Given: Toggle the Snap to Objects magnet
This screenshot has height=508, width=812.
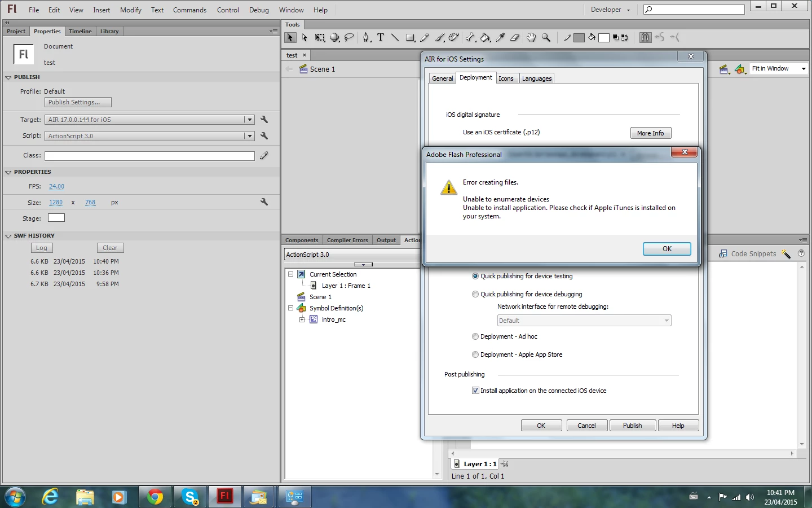Looking at the screenshot, I should [x=645, y=38].
